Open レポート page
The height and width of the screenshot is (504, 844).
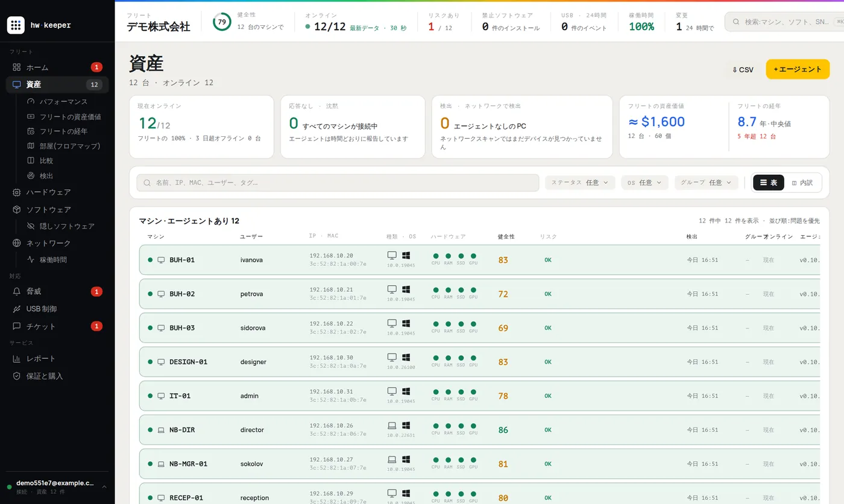57,359
